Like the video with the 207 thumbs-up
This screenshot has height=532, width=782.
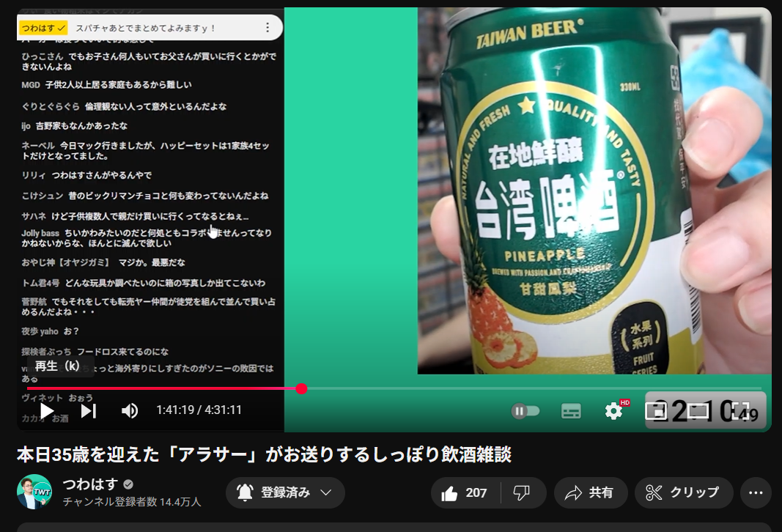pos(465,492)
